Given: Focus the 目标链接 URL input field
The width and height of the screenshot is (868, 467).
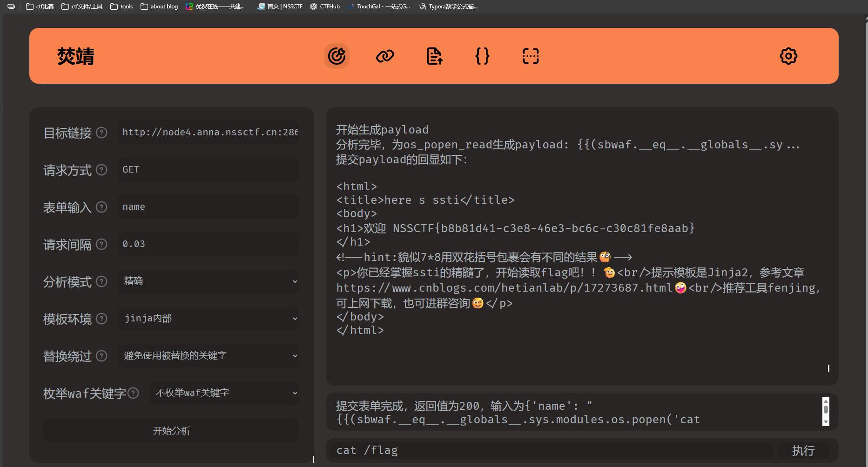Looking at the screenshot, I should (209, 132).
